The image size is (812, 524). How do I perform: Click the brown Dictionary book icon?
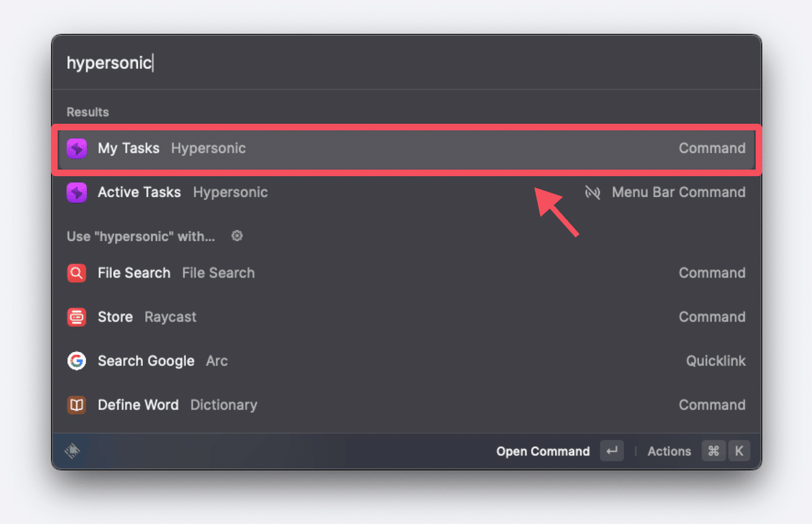[76, 405]
